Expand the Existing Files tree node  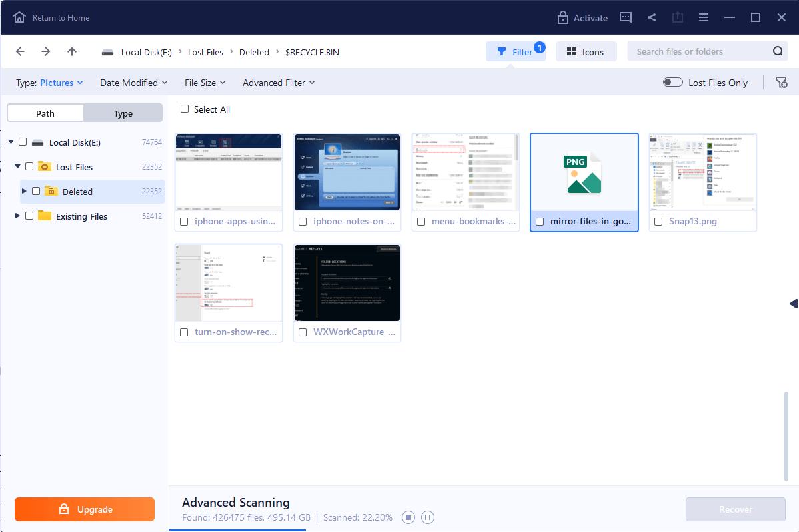[17, 216]
